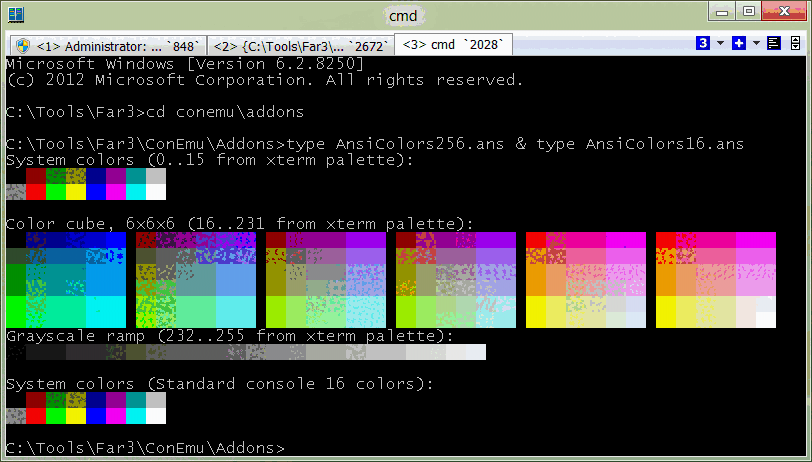The image size is (812, 462).
Task: Create new console with the plus icon
Action: pyautogui.click(x=738, y=43)
